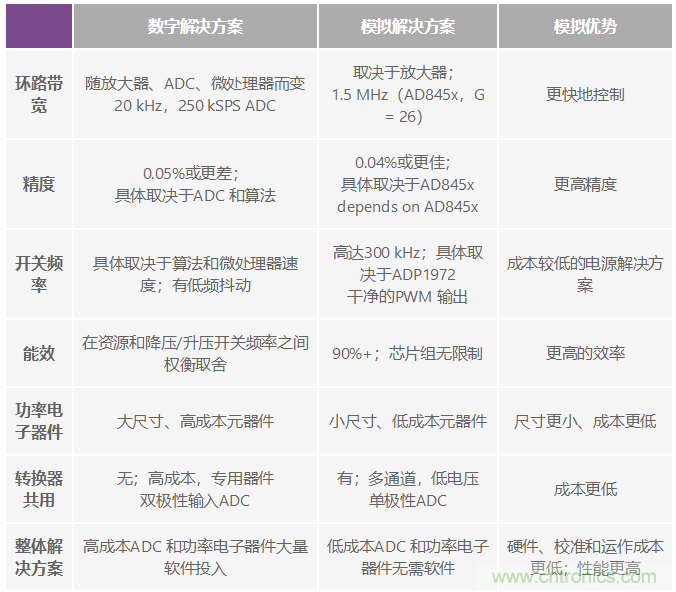
Task: Click the 模拟优势 column header
Action: (585, 26)
